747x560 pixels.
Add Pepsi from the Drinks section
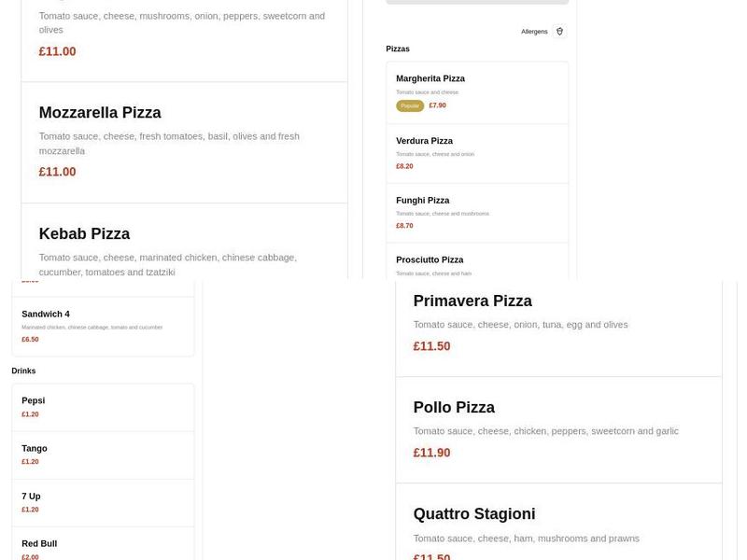click(103, 407)
